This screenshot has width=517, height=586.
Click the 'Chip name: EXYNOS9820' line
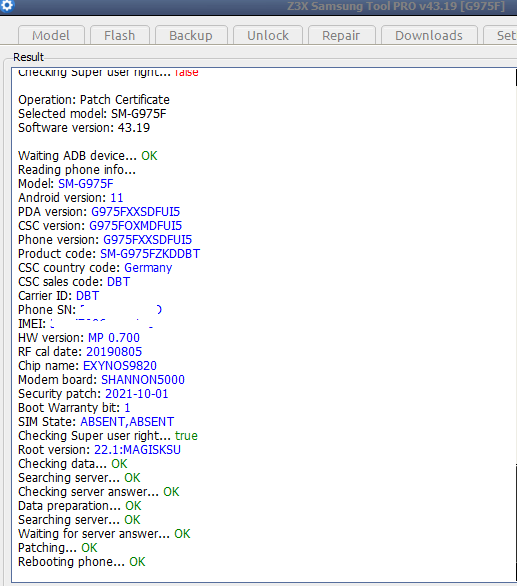pos(87,366)
